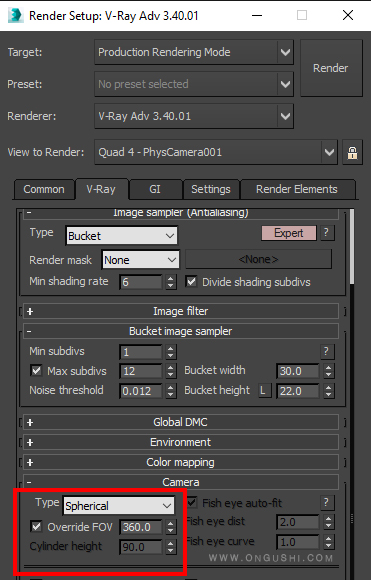Lock the View to Render selection
371x580 pixels.
(x=352, y=152)
